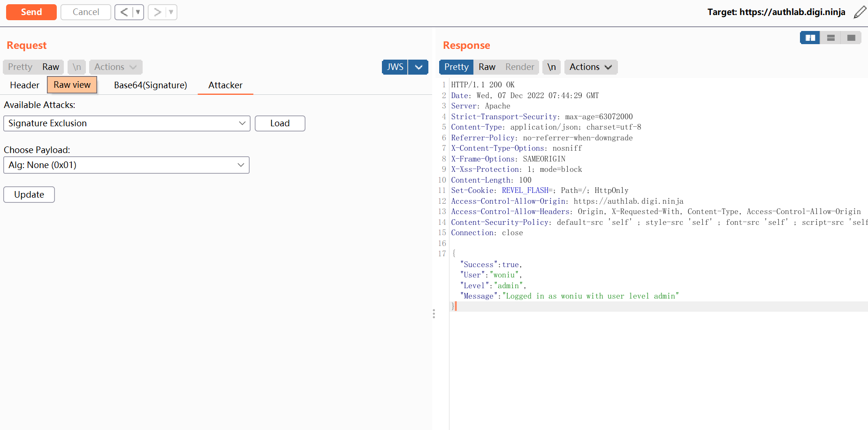Open the Signature Exclusion attacks dropdown
868x430 pixels.
click(127, 123)
